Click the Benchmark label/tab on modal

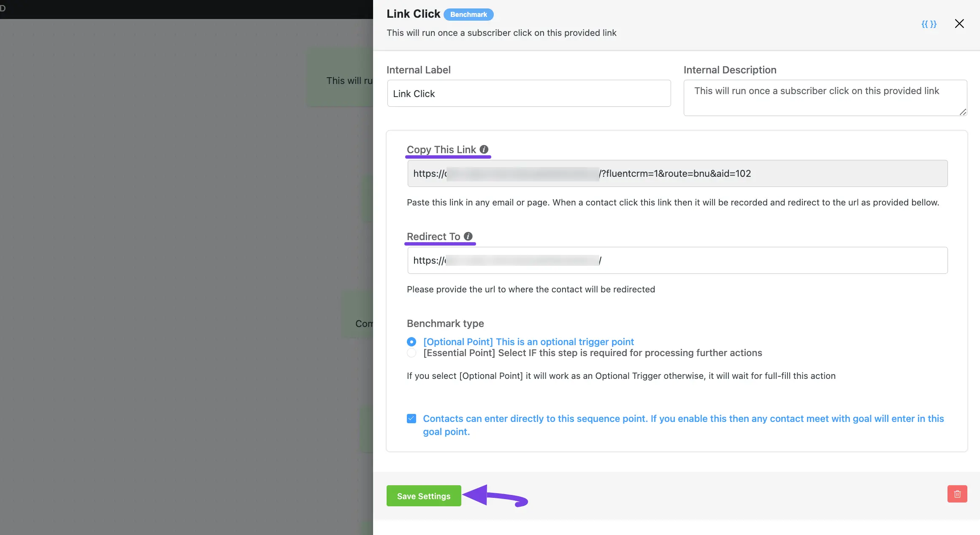pyautogui.click(x=469, y=14)
